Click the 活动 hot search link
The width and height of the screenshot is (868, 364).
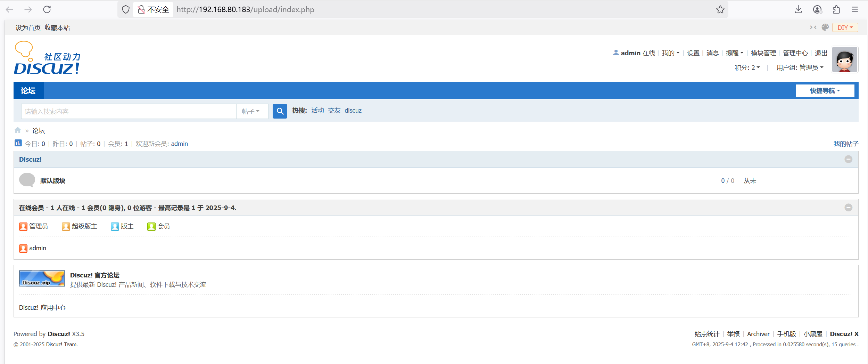[x=317, y=110]
